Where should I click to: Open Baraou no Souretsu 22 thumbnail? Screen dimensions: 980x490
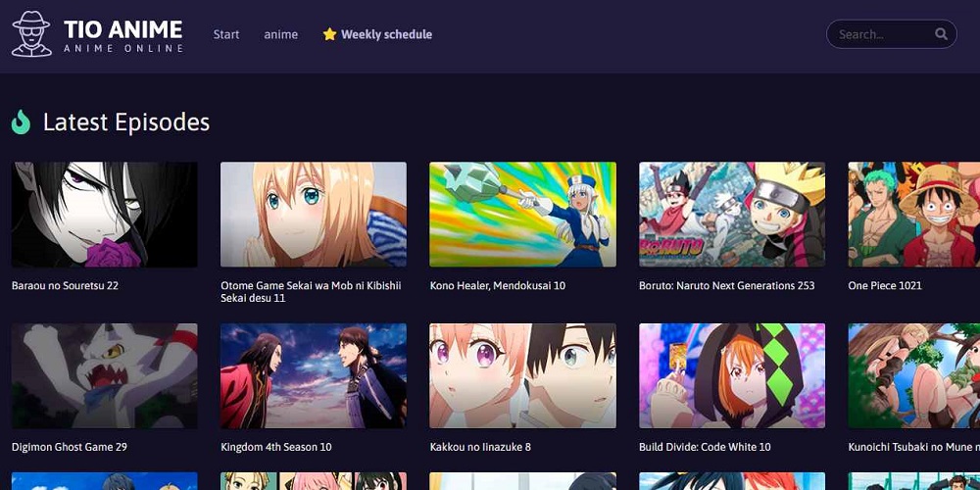(105, 215)
